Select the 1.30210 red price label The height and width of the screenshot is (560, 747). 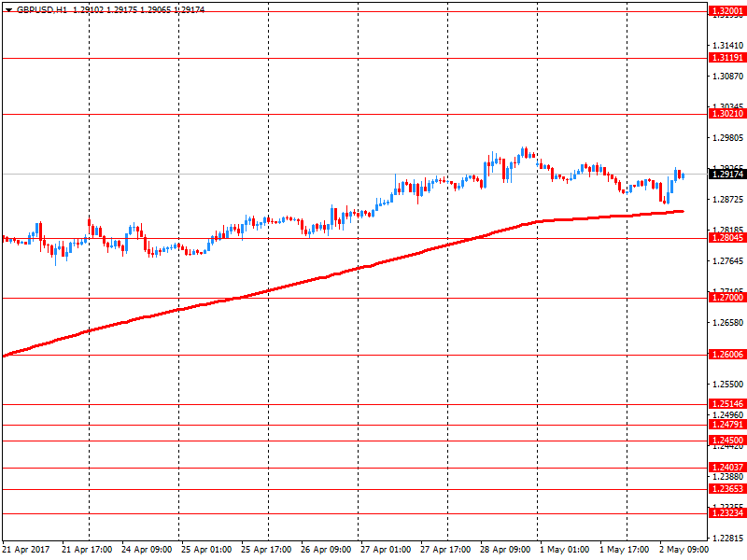point(727,114)
